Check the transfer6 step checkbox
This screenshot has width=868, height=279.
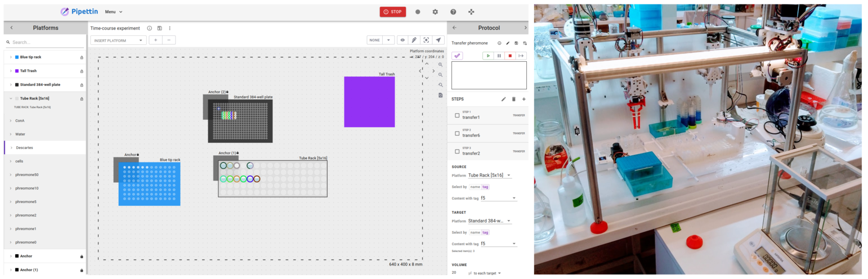pos(457,133)
